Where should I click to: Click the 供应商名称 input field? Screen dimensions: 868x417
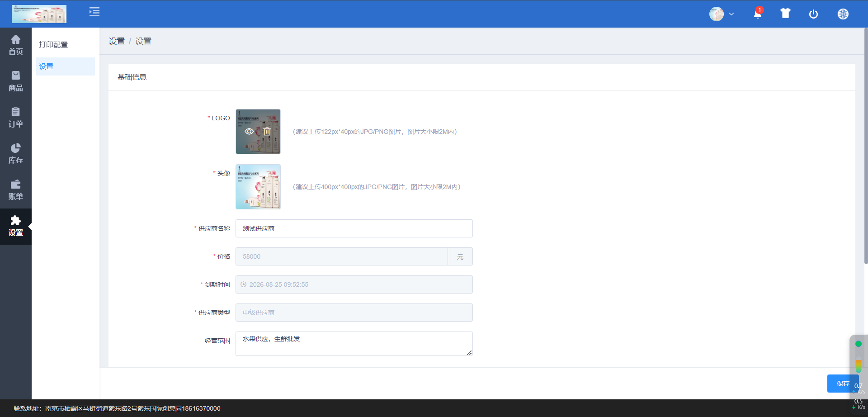click(x=354, y=228)
